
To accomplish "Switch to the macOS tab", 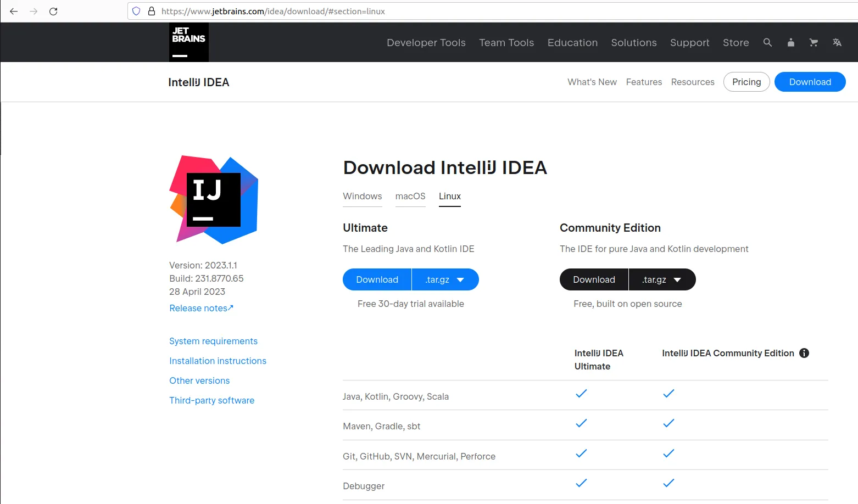I will coord(410,197).
